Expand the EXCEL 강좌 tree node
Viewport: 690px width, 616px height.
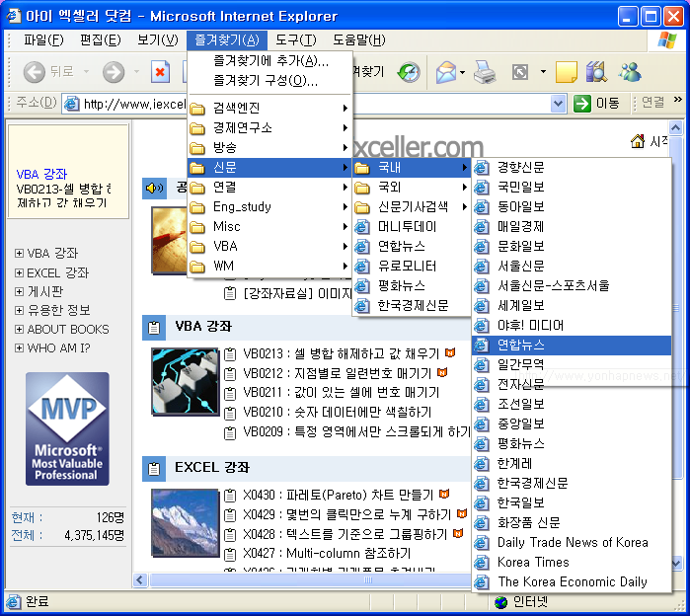coord(19,272)
